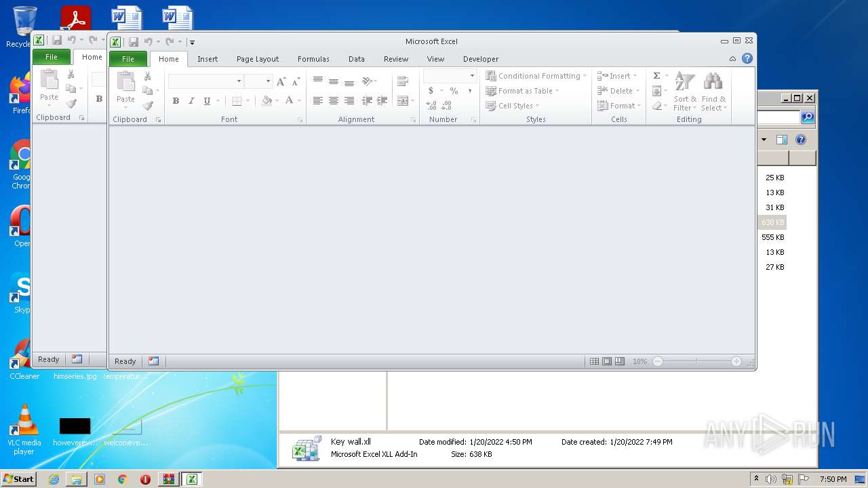Screen dimensions: 868x488
Task: Switch to the Developer tab
Action: [481, 59]
